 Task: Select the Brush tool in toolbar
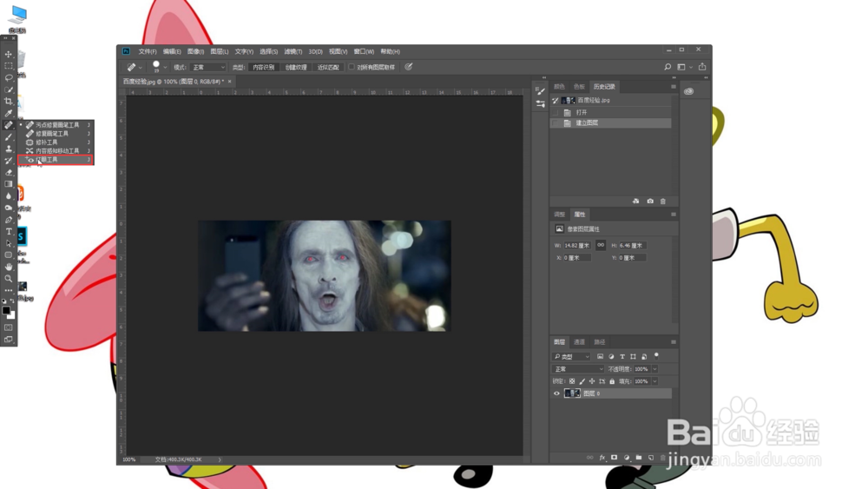9,136
